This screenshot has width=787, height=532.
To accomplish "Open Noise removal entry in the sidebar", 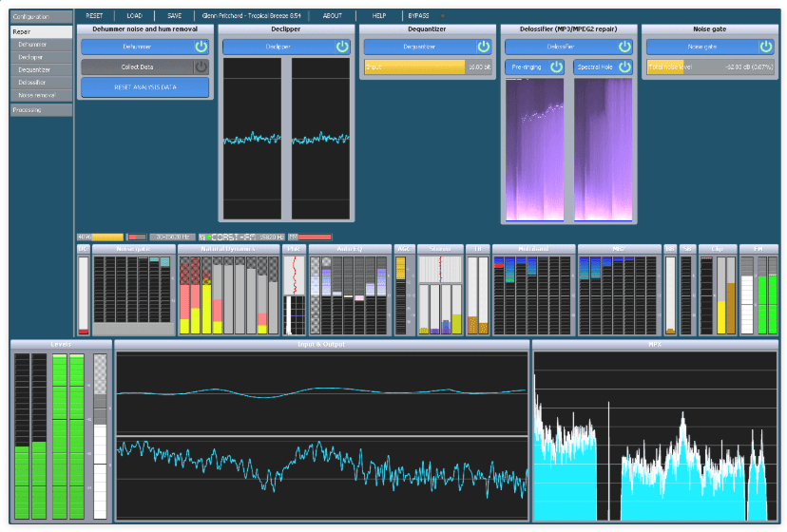I will tap(41, 95).
